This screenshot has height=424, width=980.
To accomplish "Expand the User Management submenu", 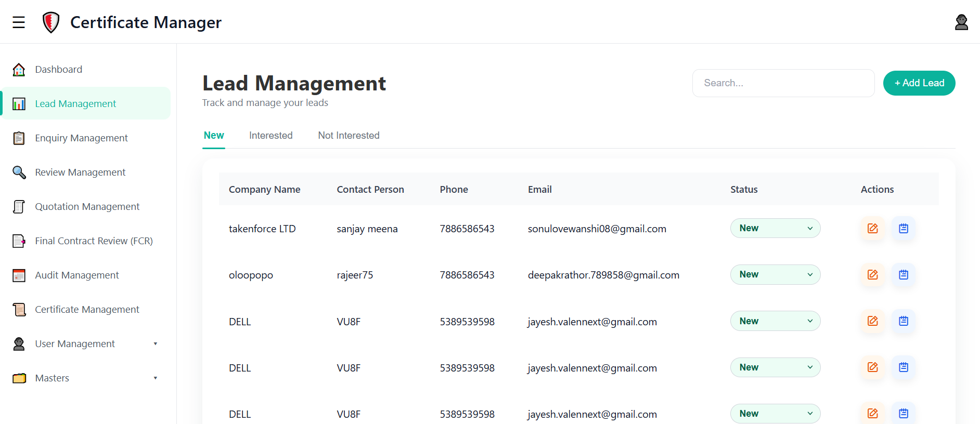I will click(155, 344).
